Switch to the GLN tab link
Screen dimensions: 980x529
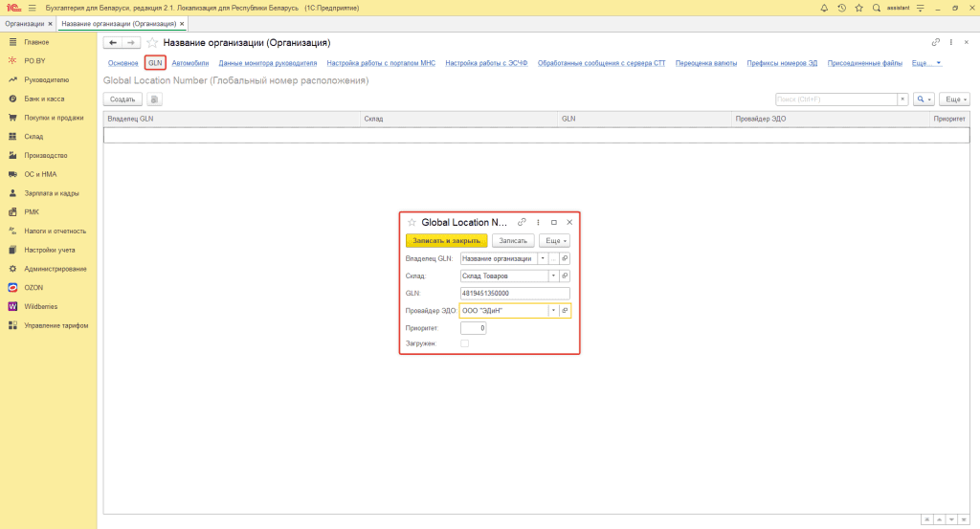(x=155, y=63)
